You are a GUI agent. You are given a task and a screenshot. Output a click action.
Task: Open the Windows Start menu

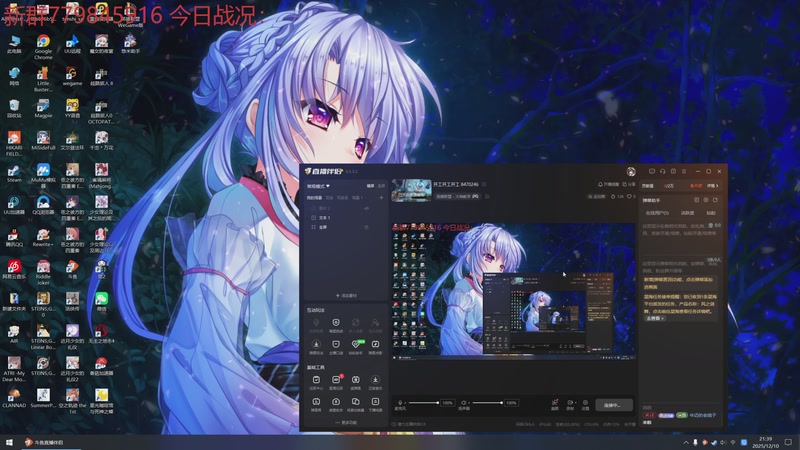click(x=9, y=442)
